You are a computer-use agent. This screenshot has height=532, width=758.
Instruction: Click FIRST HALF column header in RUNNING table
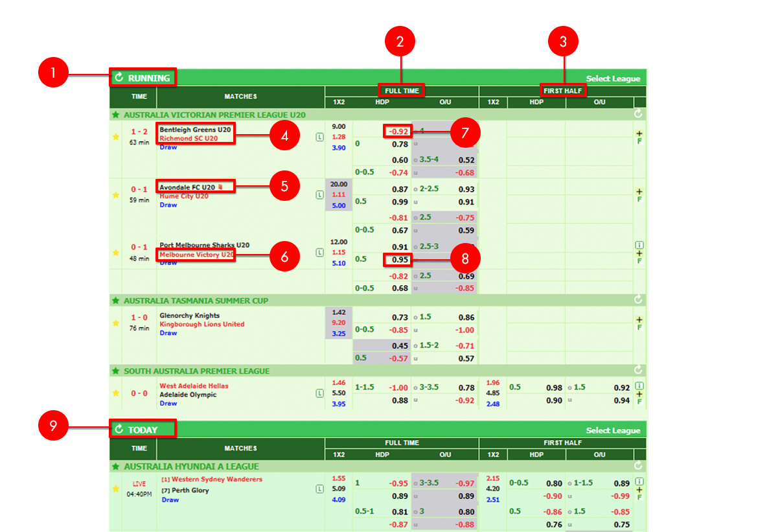[x=562, y=91]
